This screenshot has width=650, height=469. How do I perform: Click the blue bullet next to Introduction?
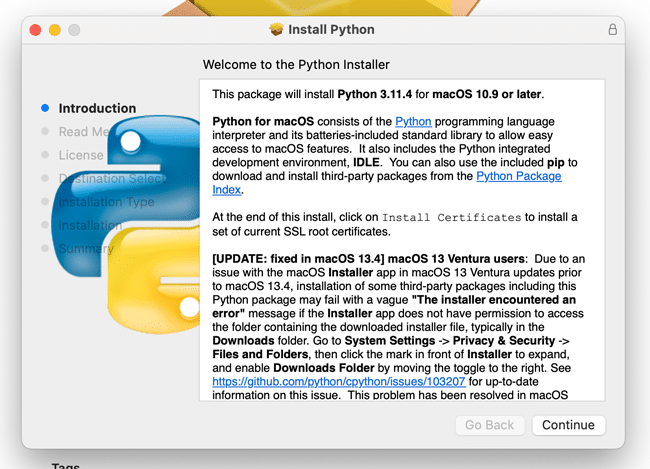(x=45, y=108)
